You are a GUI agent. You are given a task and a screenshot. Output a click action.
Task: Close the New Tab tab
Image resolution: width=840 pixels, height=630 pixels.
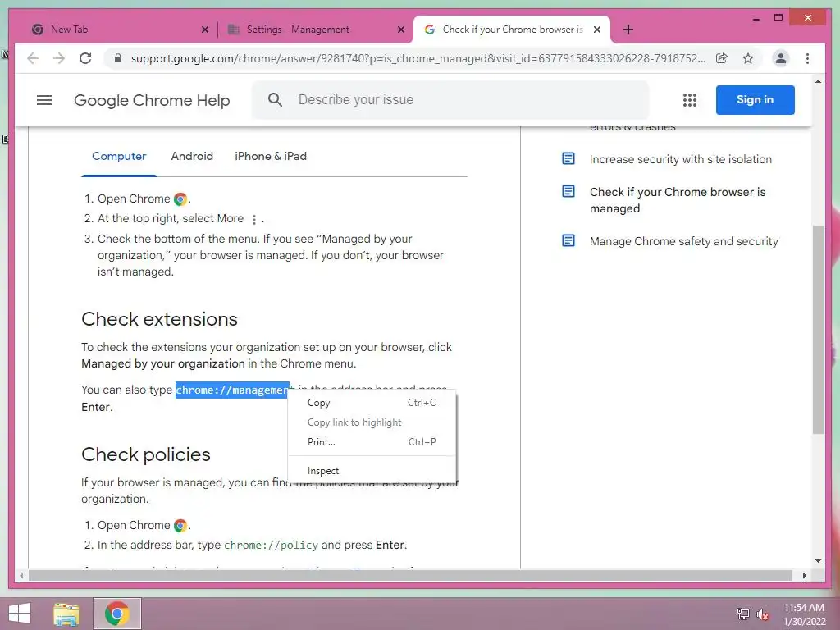click(204, 30)
